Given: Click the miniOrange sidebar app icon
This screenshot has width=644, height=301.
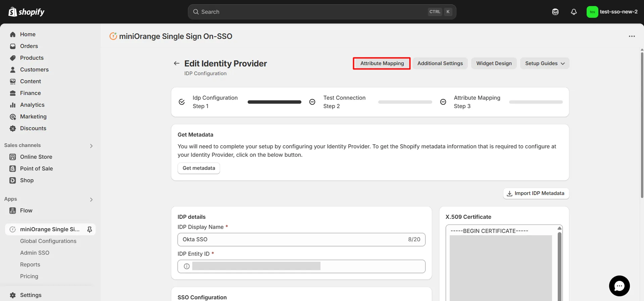Looking at the screenshot, I should pos(13,229).
